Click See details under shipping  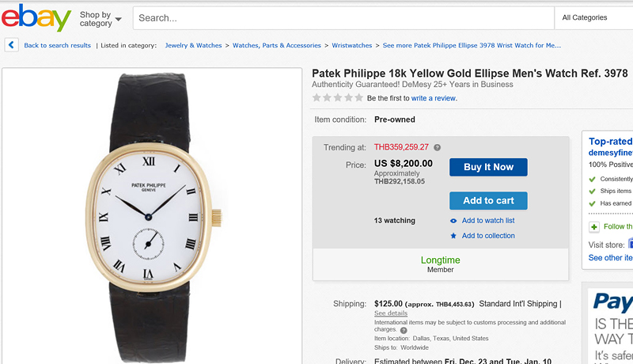coord(391,313)
